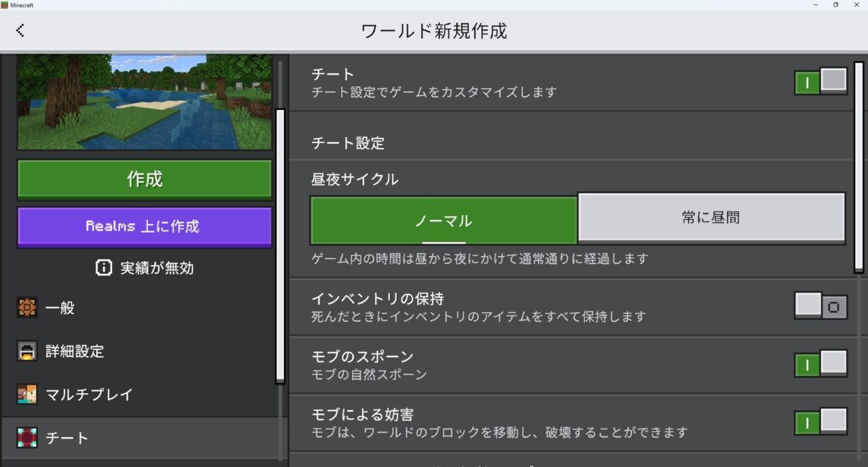Click the チート command block icon
The width and height of the screenshot is (868, 467).
coord(27,437)
